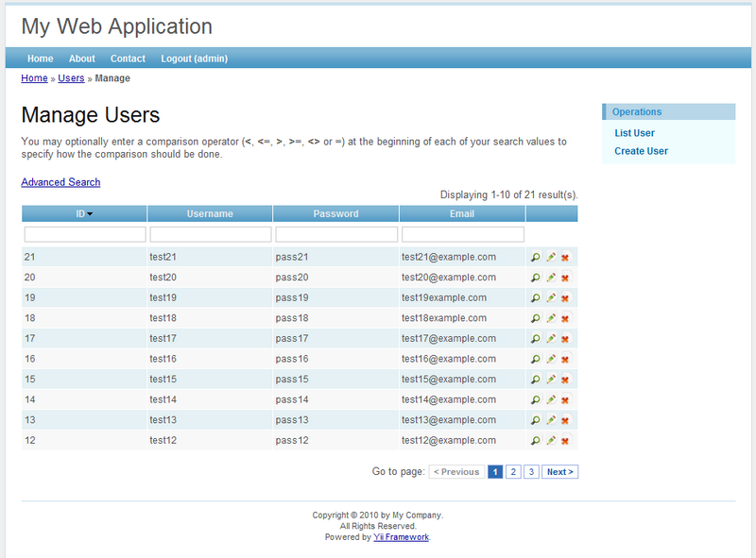View user test12 with magnifier icon
The image size is (756, 558).
coord(536,440)
